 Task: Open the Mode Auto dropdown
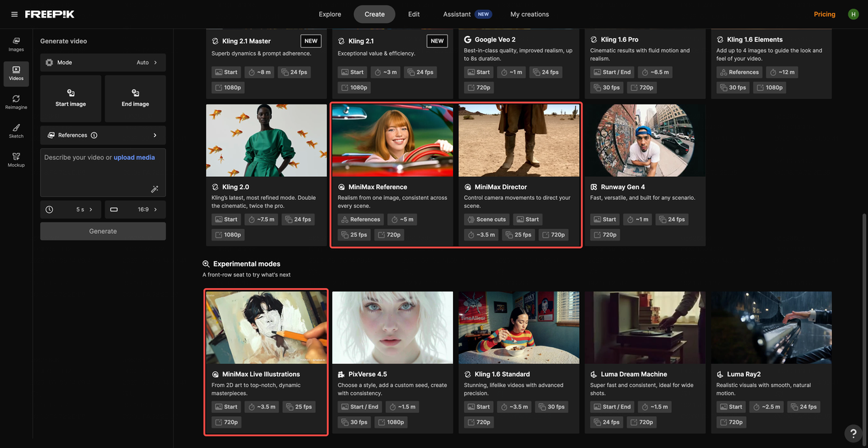click(103, 62)
